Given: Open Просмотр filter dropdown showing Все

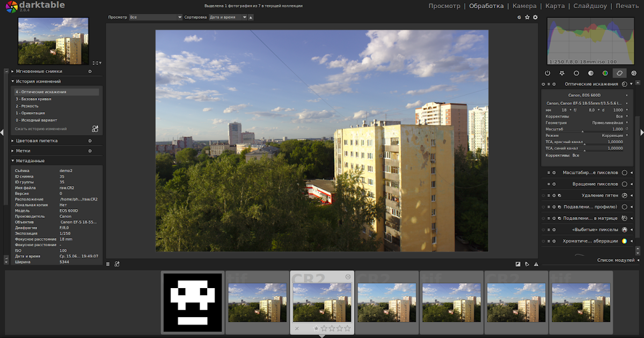Looking at the screenshot, I should click(x=156, y=17).
